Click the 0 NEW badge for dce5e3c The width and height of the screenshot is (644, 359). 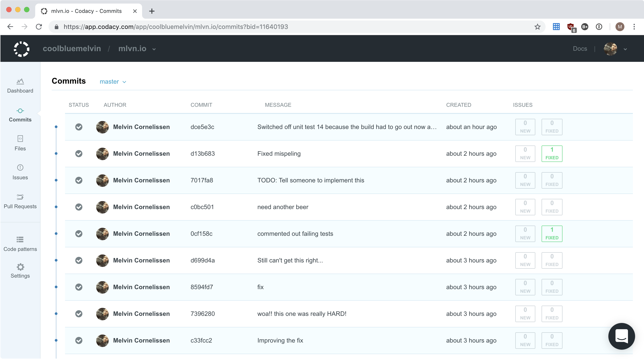(525, 127)
